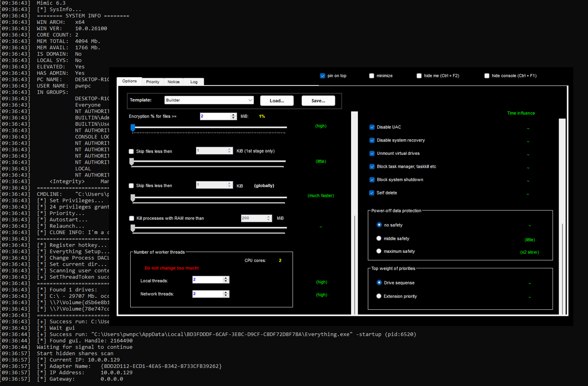Viewport: 588px width, 386px height.
Task: Select the middle safety radio option
Action: tap(379, 238)
